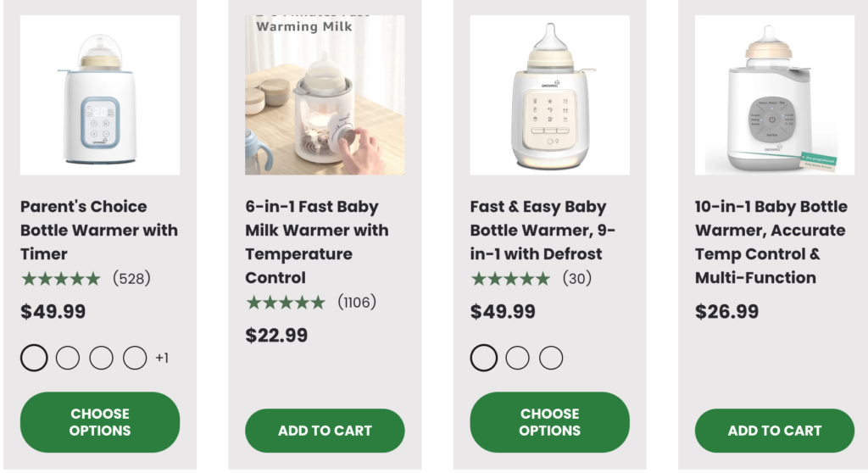Choose options for Fast & Easy Bottle Warmer
Viewport: 868px width, 473px height.
tap(549, 422)
